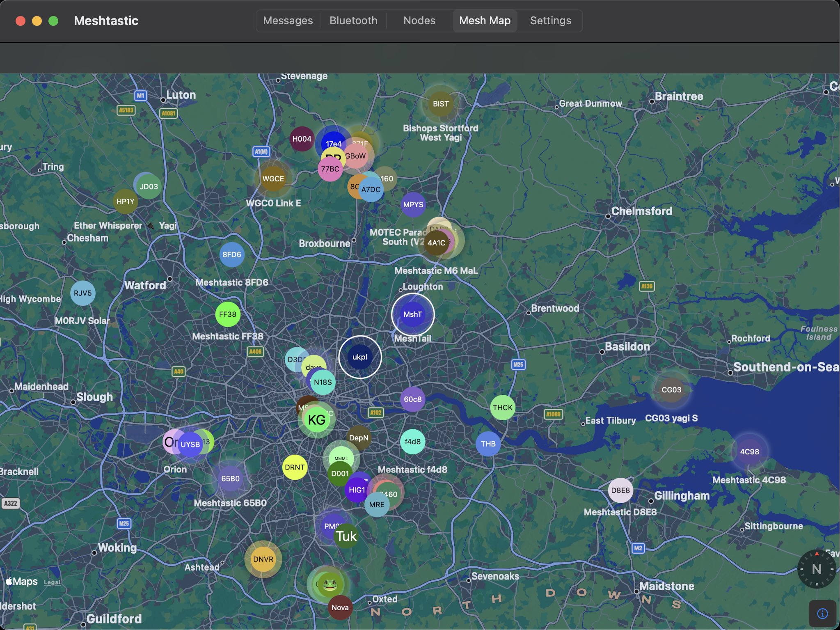Click the 'Meshtastic D8E8' text label
This screenshot has width=840, height=630.
point(620,512)
